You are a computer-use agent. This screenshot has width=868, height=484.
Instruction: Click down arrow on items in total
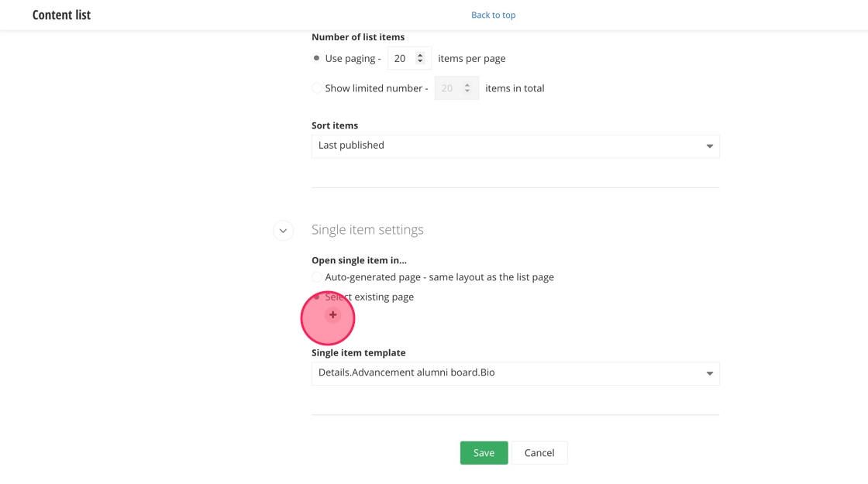[467, 91]
